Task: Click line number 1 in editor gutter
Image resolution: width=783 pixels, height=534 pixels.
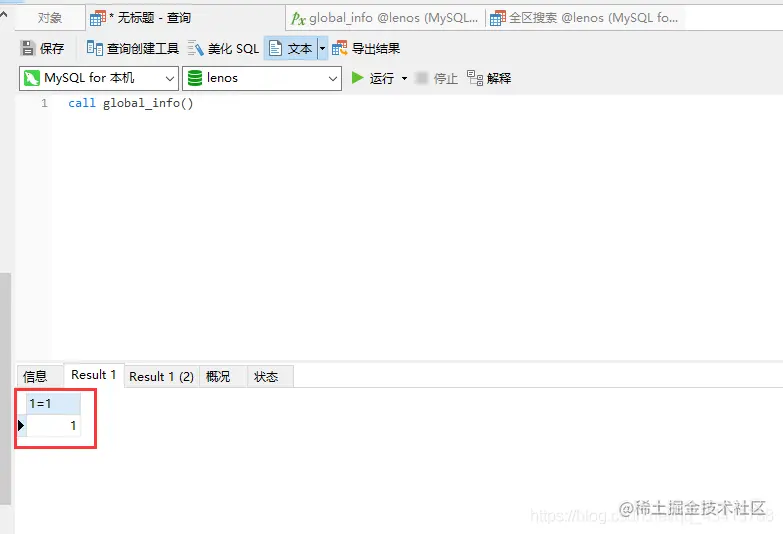Action: [44, 103]
